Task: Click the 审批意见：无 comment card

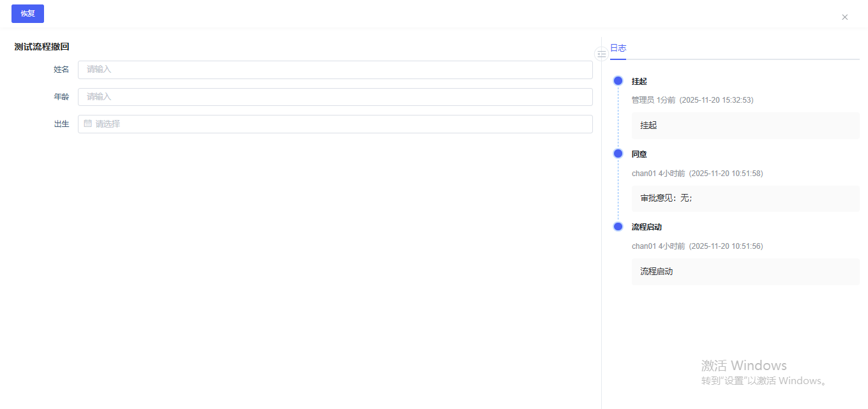Action: [x=745, y=198]
